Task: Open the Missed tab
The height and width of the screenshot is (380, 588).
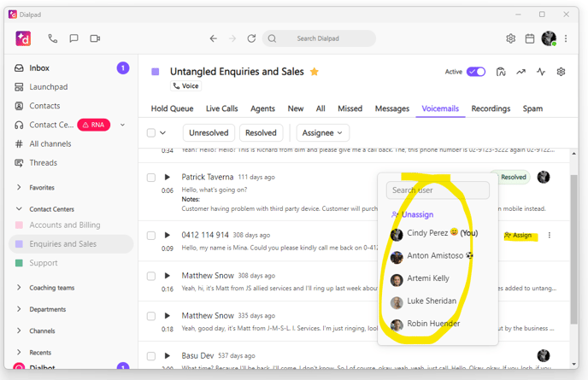Action: [350, 108]
